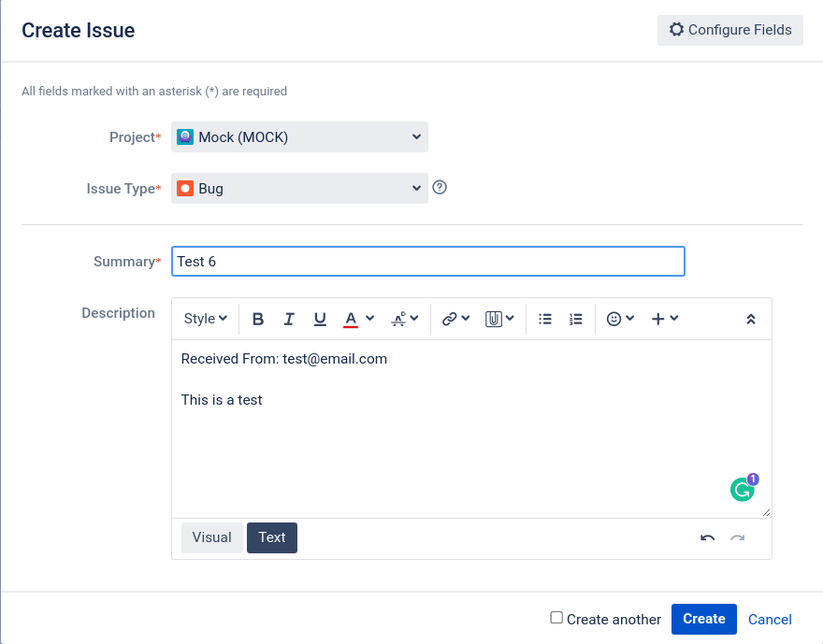The width and height of the screenshot is (823, 644).
Task: Open the Project dropdown showing Mock (MOCK)
Action: pos(299,136)
